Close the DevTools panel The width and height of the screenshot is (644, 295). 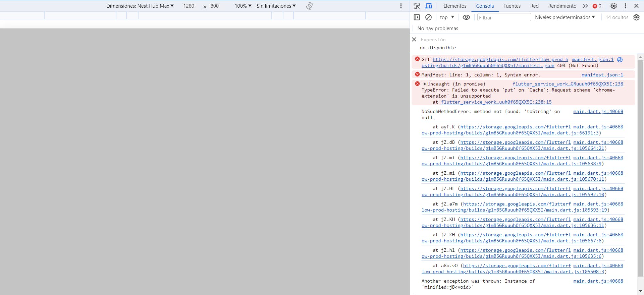tap(636, 6)
